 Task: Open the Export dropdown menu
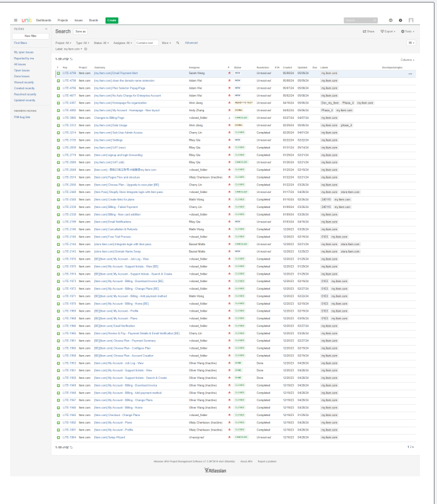click(389, 31)
